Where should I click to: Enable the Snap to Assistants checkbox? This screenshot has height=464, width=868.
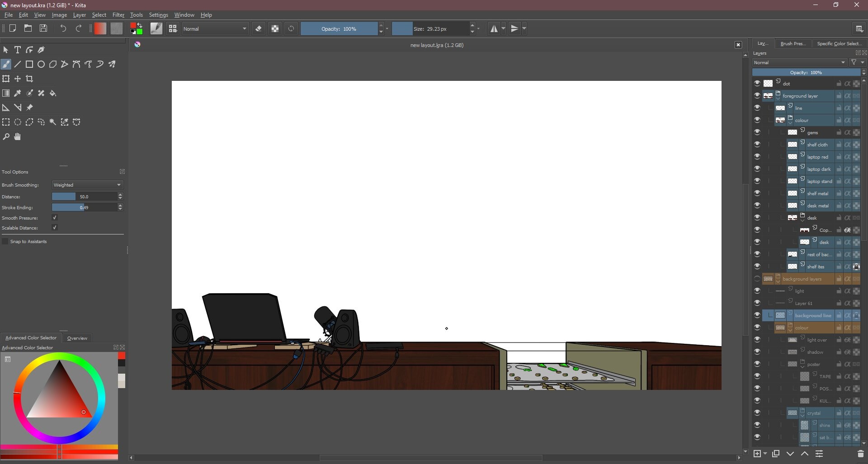click(x=5, y=241)
